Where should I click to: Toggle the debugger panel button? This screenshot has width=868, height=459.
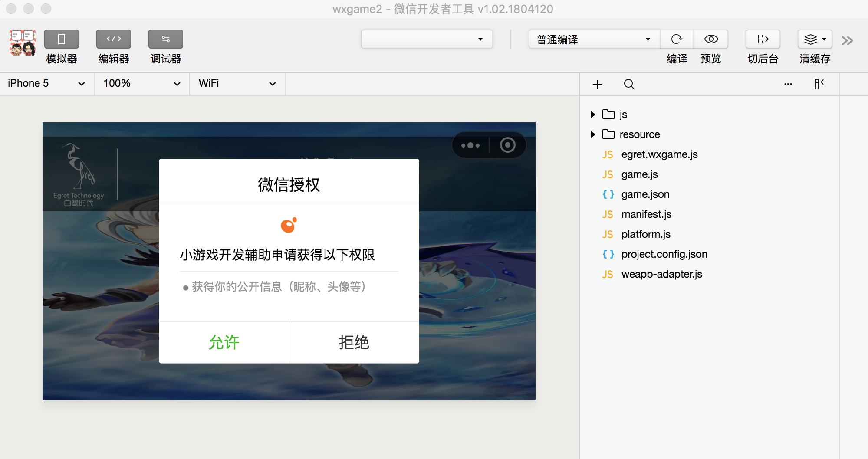coord(165,39)
